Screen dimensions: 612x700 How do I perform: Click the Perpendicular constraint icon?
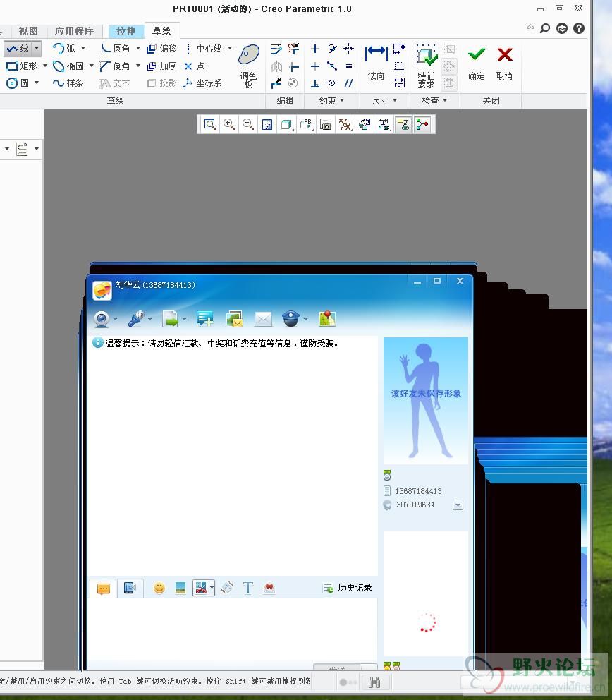[x=315, y=83]
